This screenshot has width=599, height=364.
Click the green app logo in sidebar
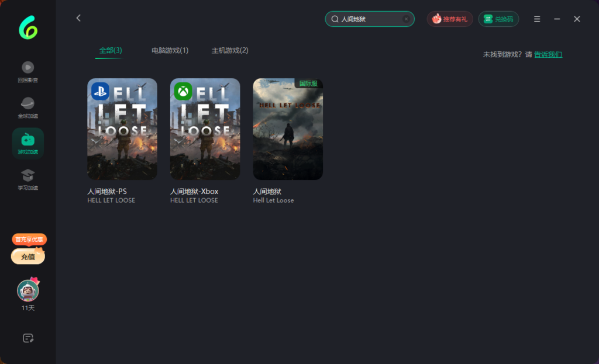click(27, 27)
